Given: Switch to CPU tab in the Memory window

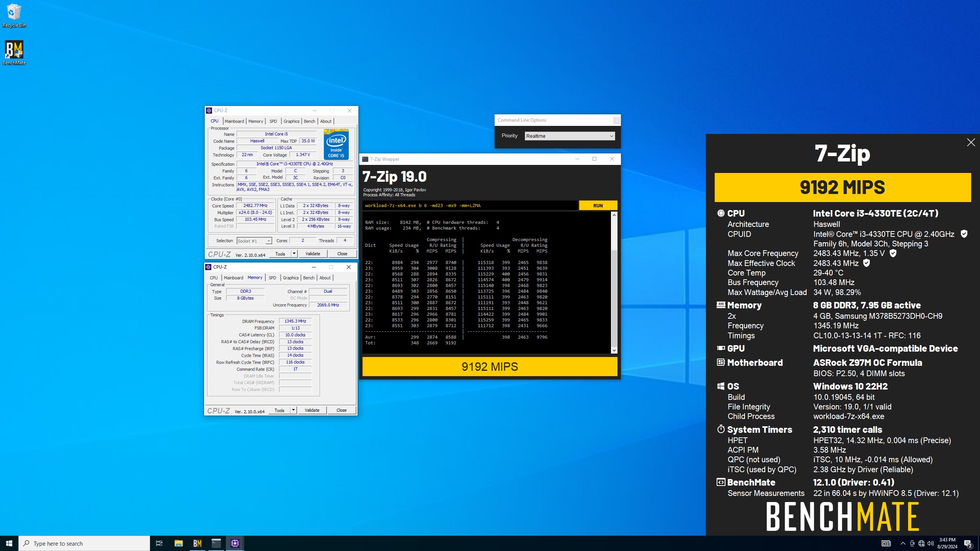Looking at the screenshot, I should [214, 278].
